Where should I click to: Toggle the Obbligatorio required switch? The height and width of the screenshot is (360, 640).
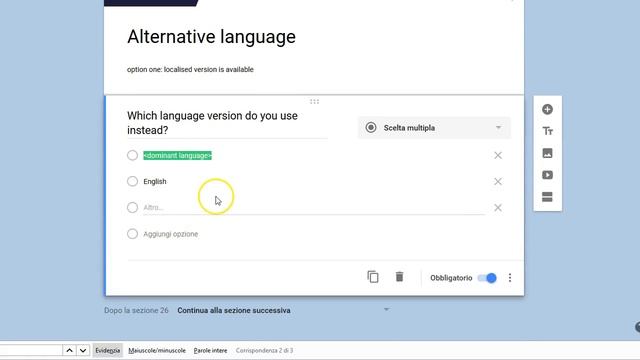pyautogui.click(x=487, y=278)
